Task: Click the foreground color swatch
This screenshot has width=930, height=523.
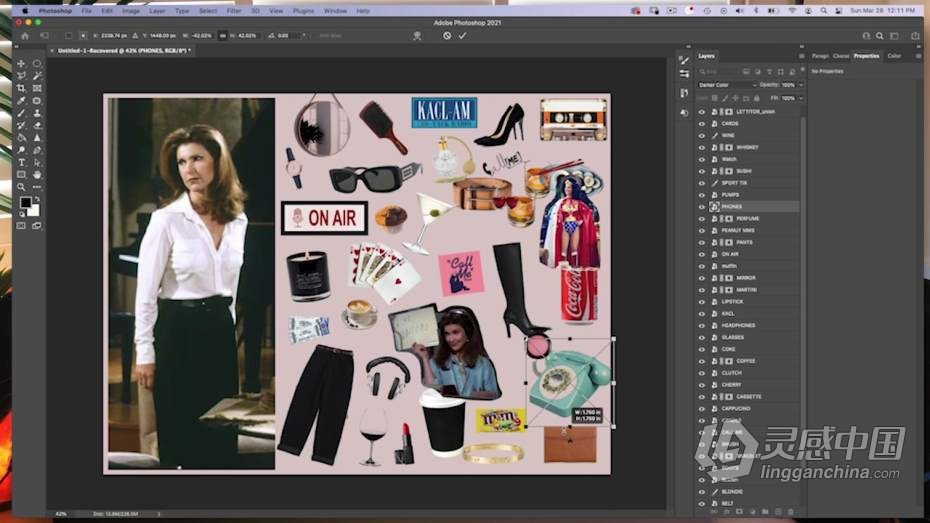Action: (x=25, y=202)
